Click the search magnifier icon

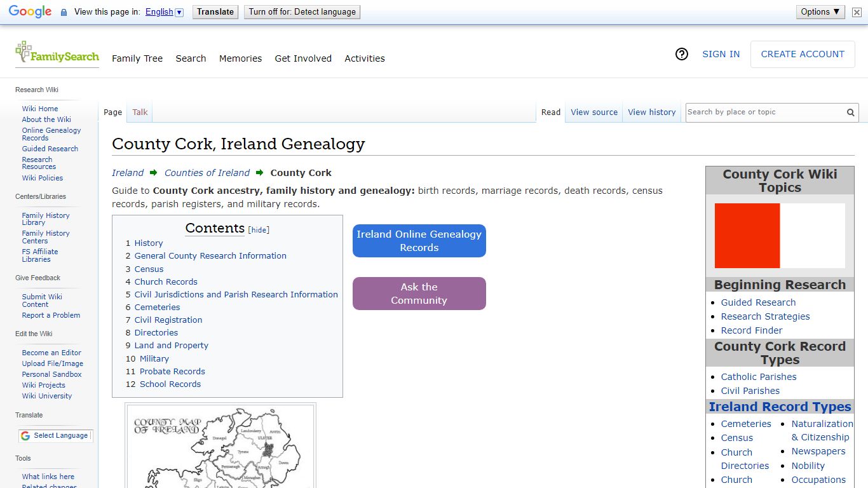(x=850, y=112)
